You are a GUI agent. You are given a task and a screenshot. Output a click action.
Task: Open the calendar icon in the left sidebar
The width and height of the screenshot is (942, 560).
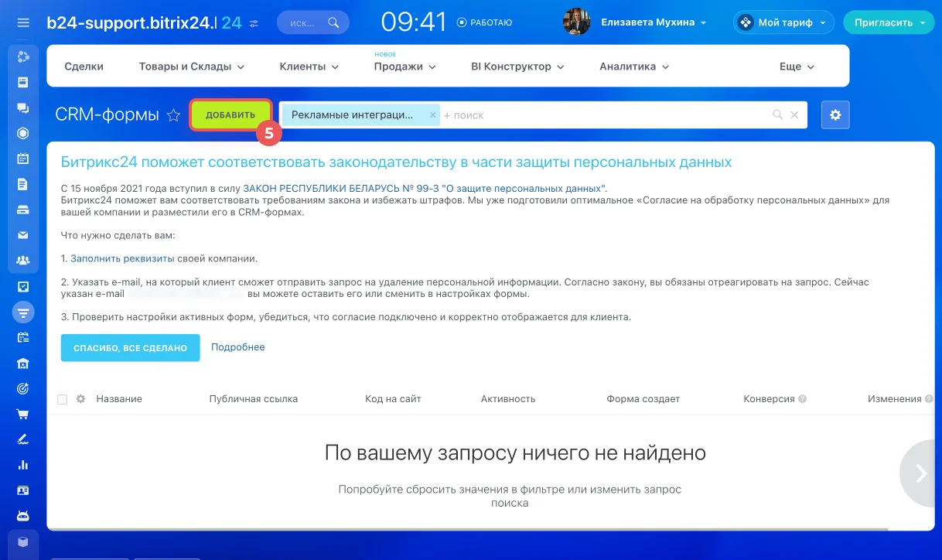click(x=23, y=159)
